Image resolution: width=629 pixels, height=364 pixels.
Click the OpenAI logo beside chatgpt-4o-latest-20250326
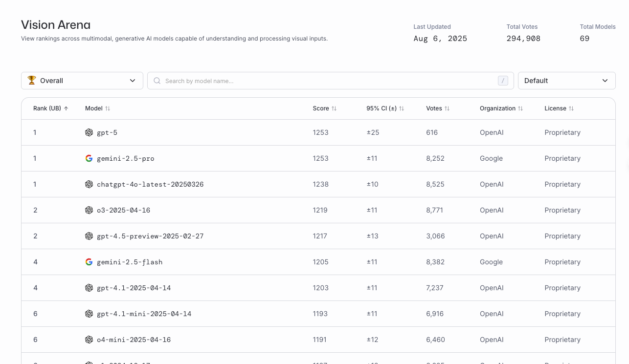pos(89,184)
